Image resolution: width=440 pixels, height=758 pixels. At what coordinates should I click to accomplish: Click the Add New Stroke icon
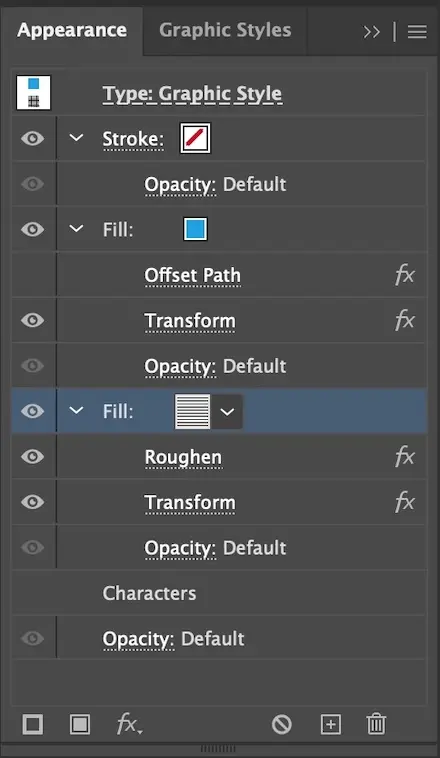pyautogui.click(x=33, y=725)
